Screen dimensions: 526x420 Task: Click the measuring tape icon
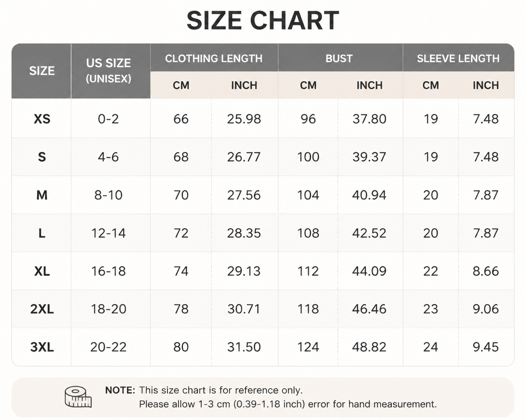pyautogui.click(x=78, y=397)
